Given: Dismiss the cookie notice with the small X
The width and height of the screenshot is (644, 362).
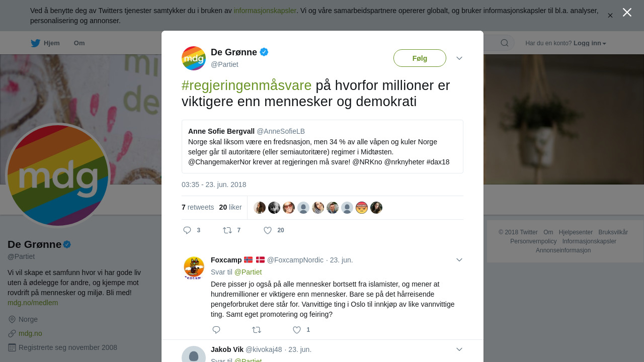Looking at the screenshot, I should point(610,16).
